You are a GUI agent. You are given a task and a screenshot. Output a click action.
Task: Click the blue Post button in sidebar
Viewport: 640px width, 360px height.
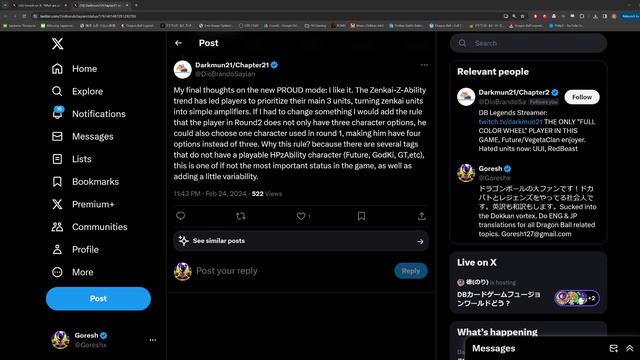coord(98,298)
